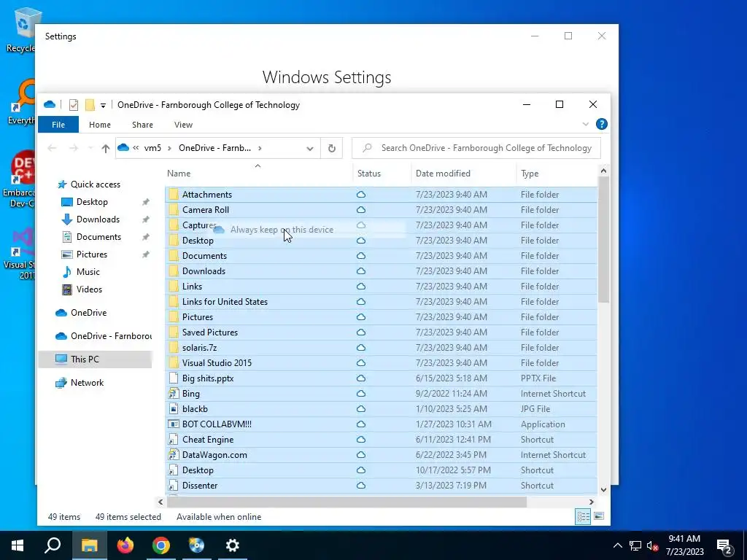Screen dimensions: 747x560
Task: Click the horizontal scrollbar right arrow
Action: (591, 502)
